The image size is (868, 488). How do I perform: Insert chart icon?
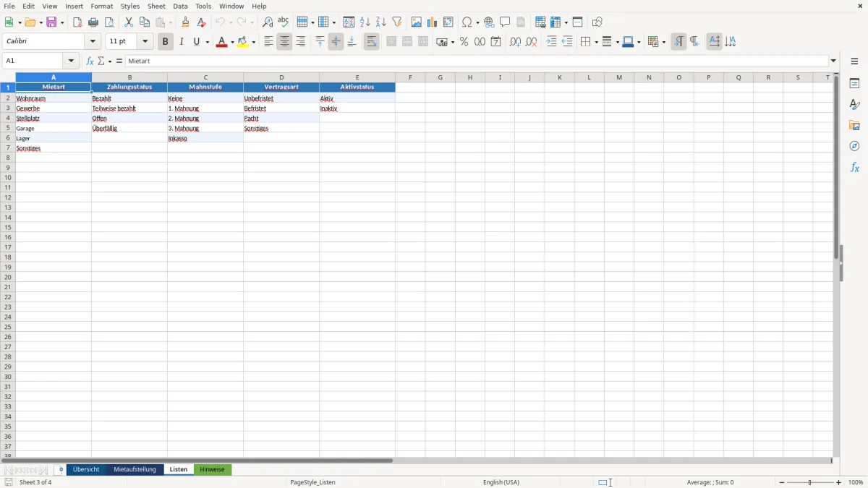(433, 22)
